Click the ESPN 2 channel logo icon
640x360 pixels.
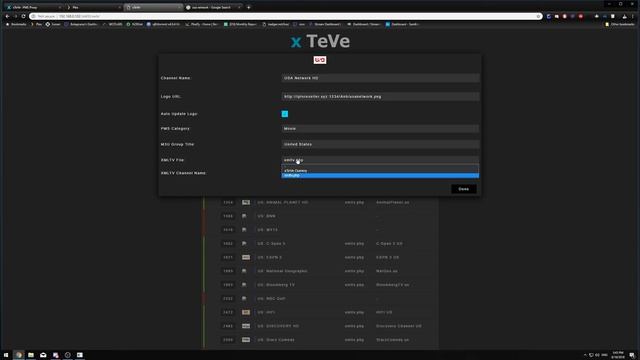pos(246,258)
